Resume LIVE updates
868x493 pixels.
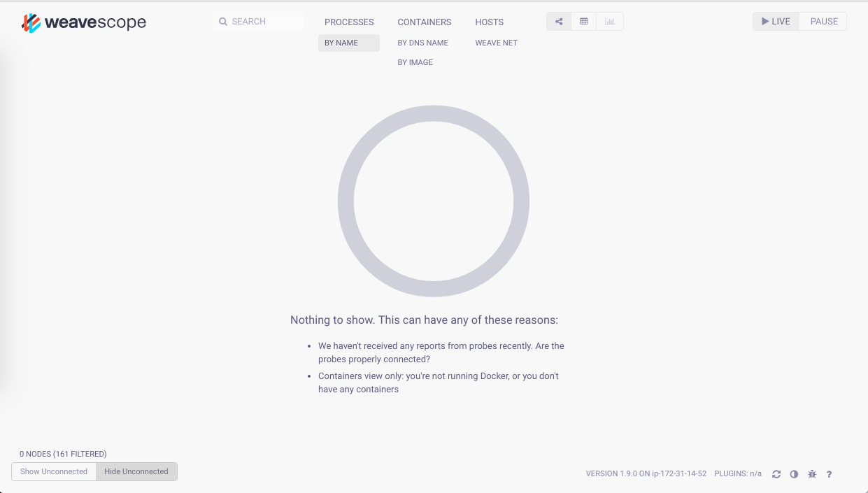775,21
